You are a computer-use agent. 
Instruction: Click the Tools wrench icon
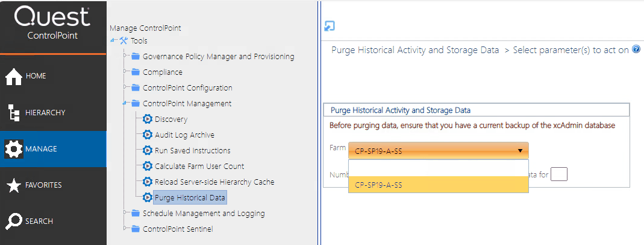[124, 41]
